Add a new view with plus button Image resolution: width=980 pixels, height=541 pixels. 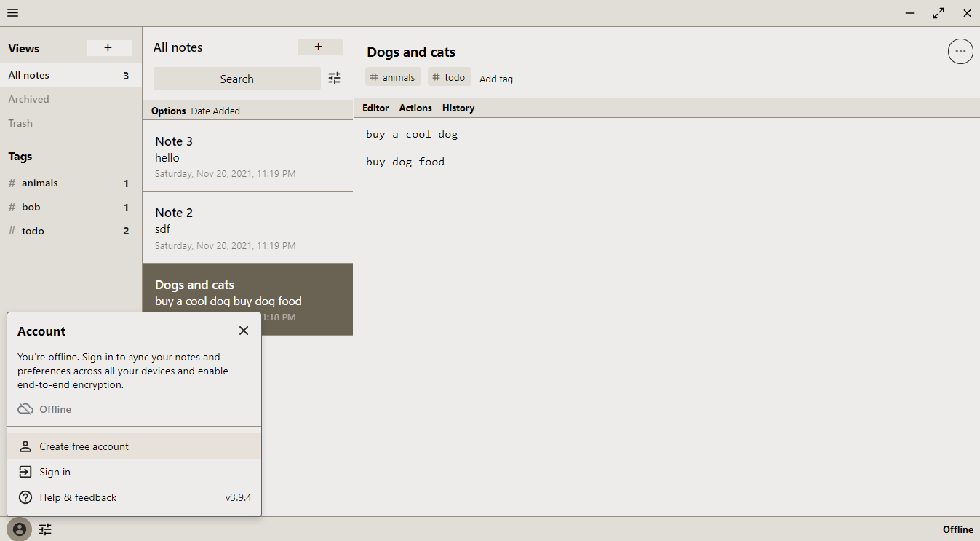tap(108, 48)
